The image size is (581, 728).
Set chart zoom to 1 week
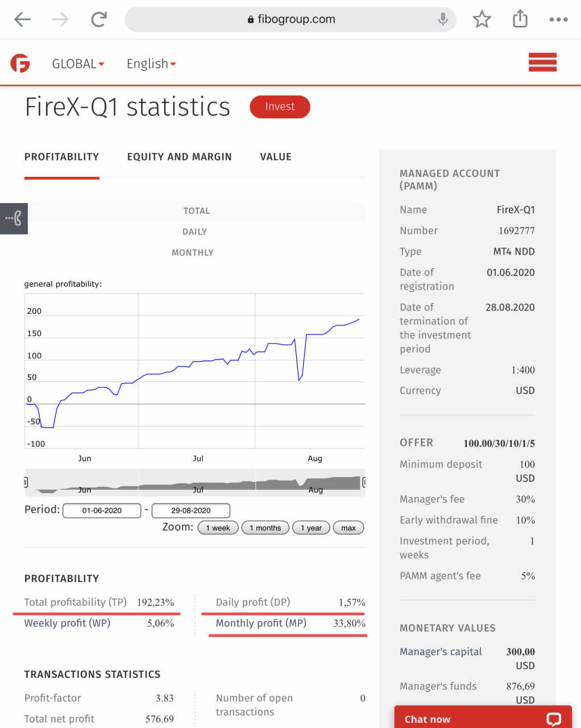pyautogui.click(x=218, y=528)
